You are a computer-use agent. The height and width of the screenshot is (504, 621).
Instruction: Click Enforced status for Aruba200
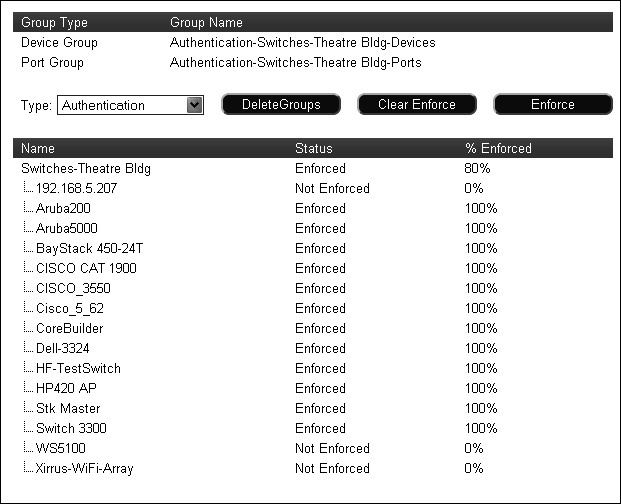pyautogui.click(x=320, y=208)
